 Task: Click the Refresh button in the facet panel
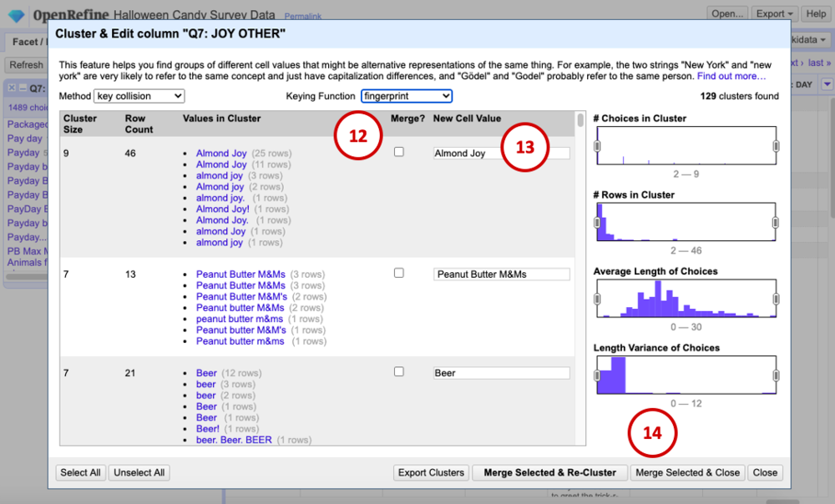(x=26, y=65)
